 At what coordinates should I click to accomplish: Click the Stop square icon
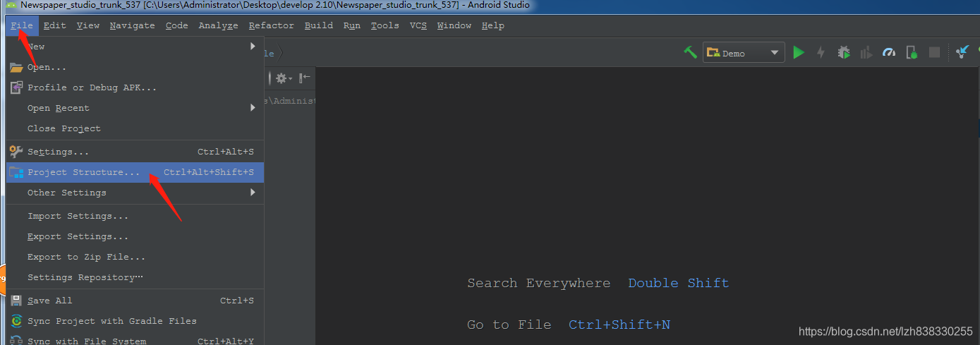[934, 53]
